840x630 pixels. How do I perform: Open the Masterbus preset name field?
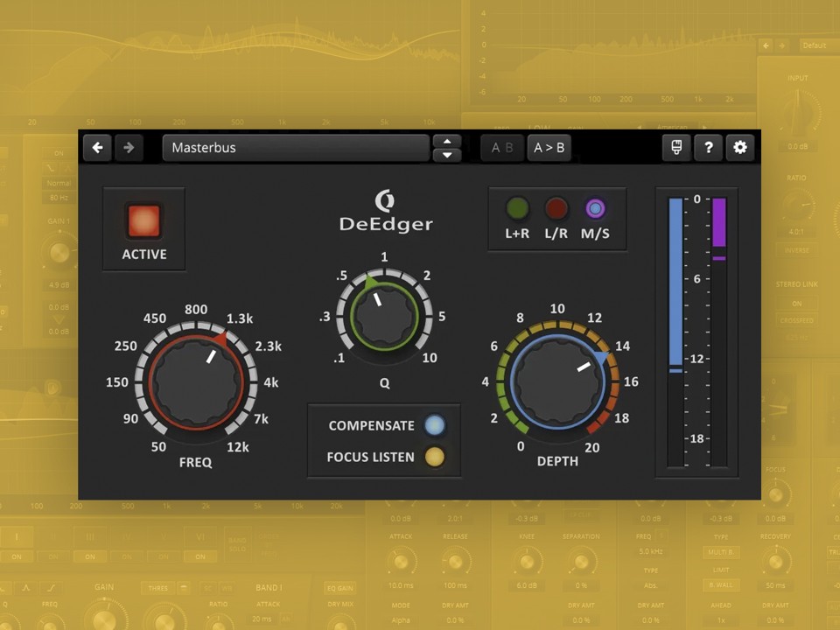[x=296, y=148]
